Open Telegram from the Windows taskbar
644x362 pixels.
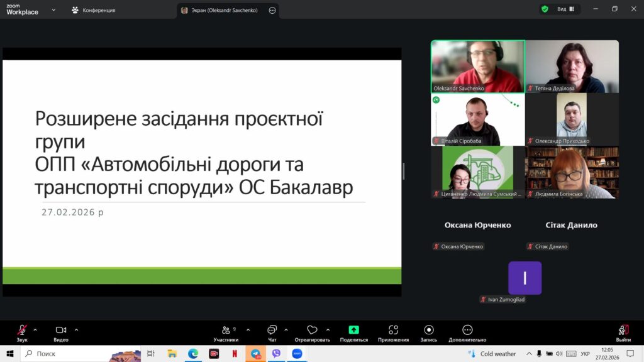point(255,354)
